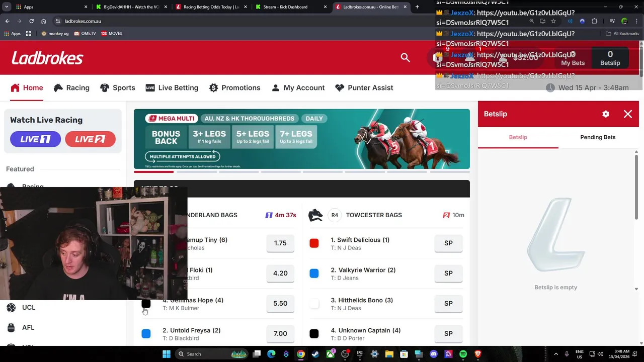Screen dimensions: 644x362
Task: Open MOVES bookmark
Action: pos(111,33)
